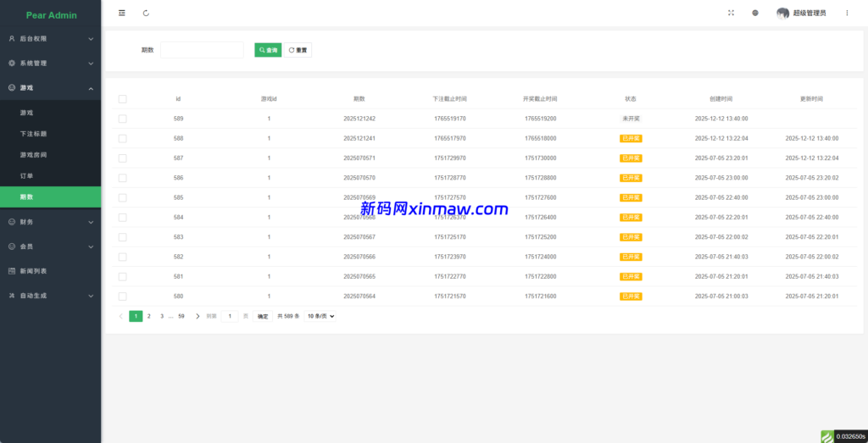
Task: Click the 财务 smiley icon
Action: 12,222
